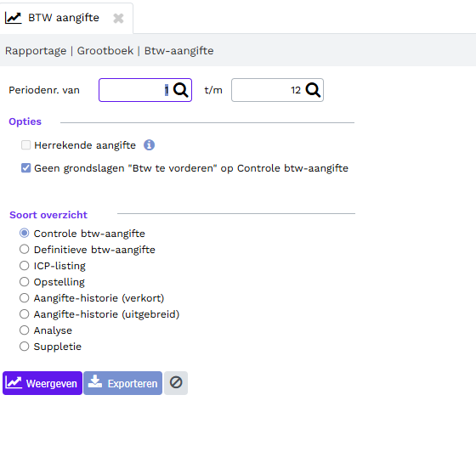Pick the Suppletie radio button
The width and height of the screenshot is (476, 457).
25,347
